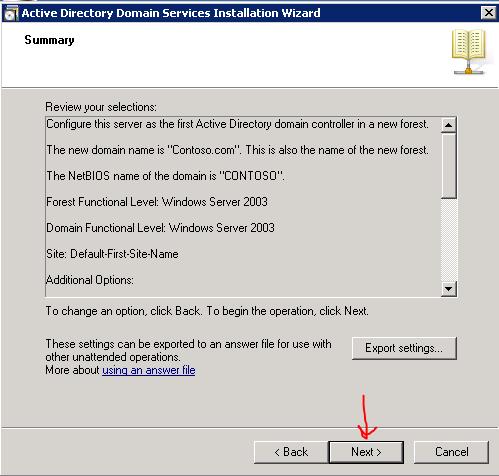
Task: Click the scroll down arrow in the selections box
Action: (448, 288)
